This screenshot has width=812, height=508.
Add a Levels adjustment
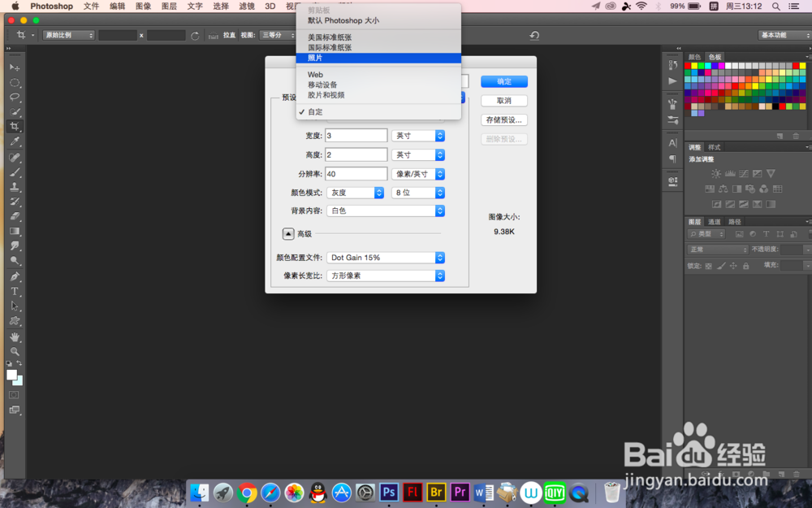730,174
